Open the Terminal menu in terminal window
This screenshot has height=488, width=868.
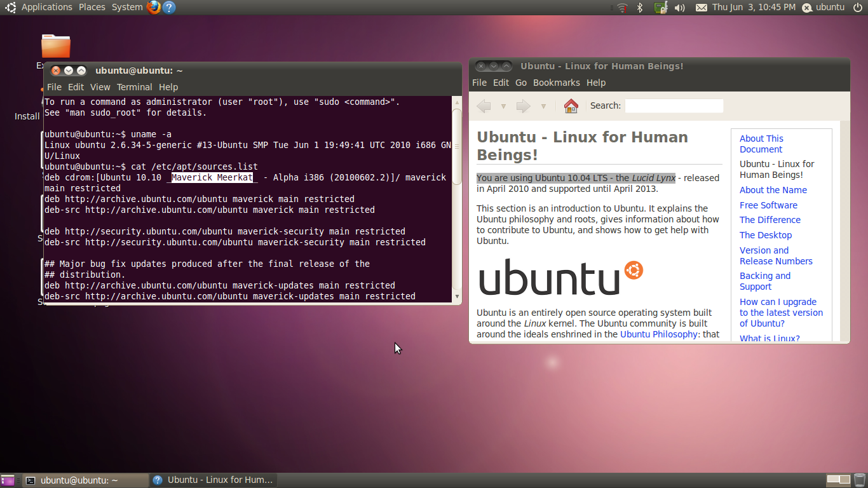pyautogui.click(x=134, y=87)
